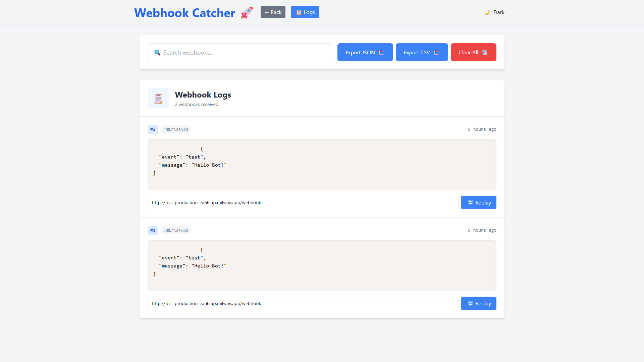Viewport: 644px width, 362px height.
Task: Click the logs book icon in the header
Action: click(x=298, y=12)
